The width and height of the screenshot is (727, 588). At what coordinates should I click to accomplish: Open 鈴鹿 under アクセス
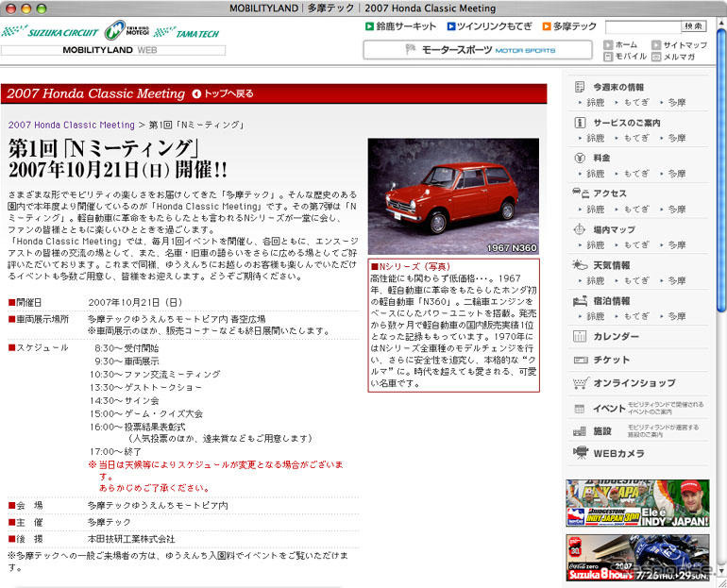coord(596,210)
